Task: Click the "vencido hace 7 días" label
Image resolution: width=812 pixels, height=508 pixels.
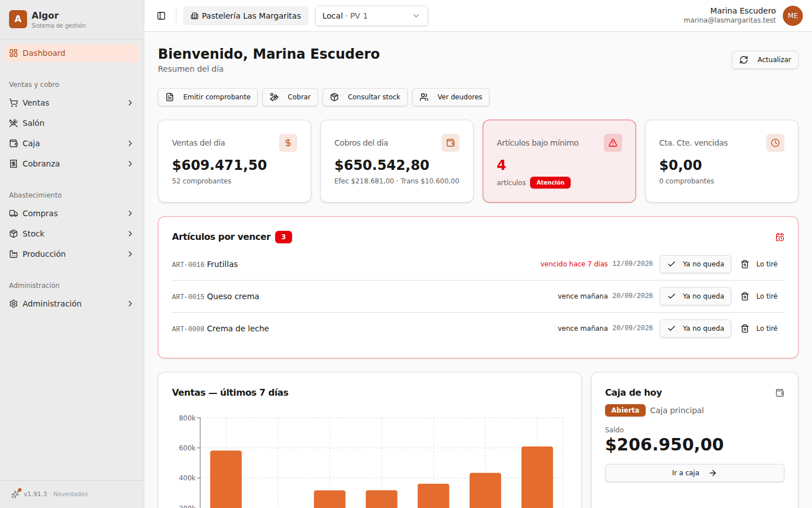Action: click(x=574, y=264)
